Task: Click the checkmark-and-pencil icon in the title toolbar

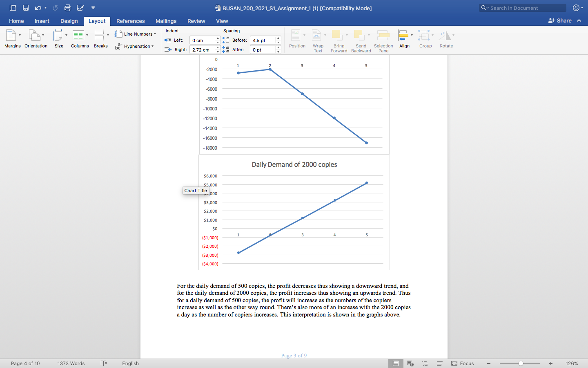Action: point(80,8)
